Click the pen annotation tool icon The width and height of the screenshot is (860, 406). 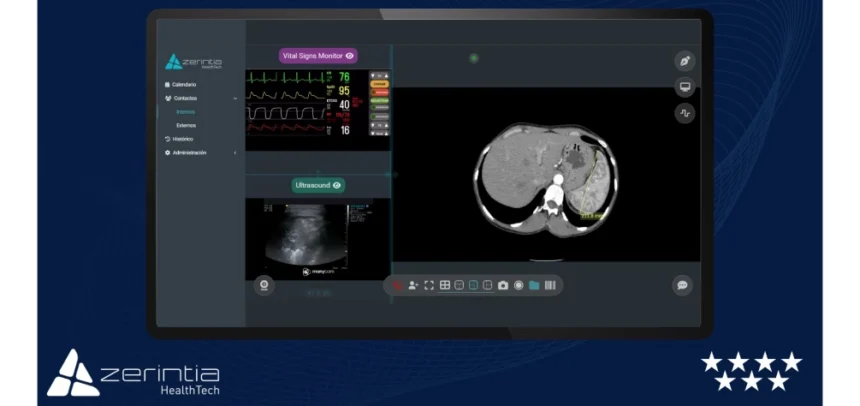(684, 61)
